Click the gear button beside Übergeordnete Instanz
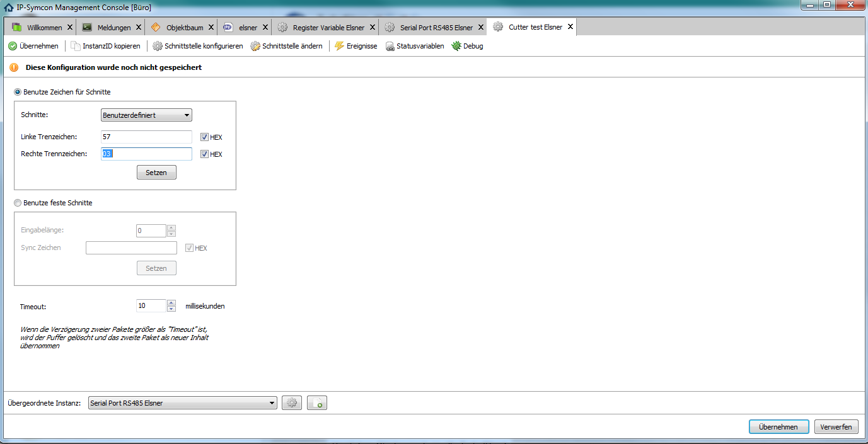 click(x=291, y=403)
